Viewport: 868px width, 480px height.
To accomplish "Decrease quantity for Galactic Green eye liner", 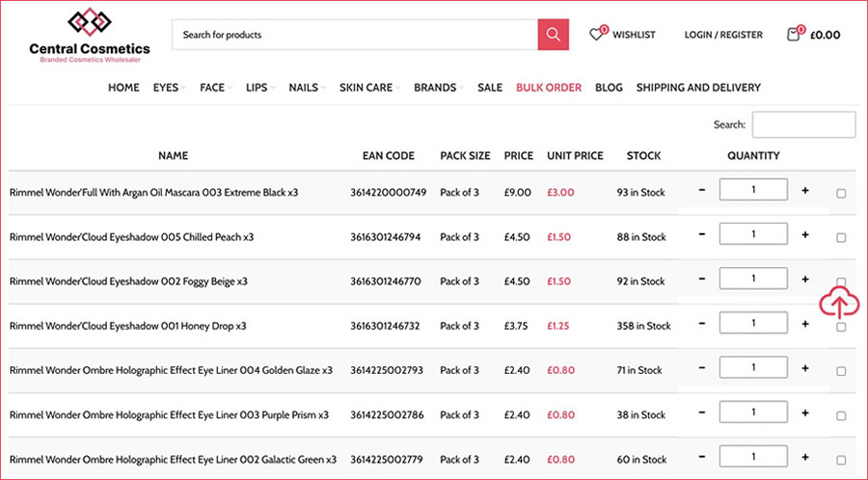I will [702, 456].
